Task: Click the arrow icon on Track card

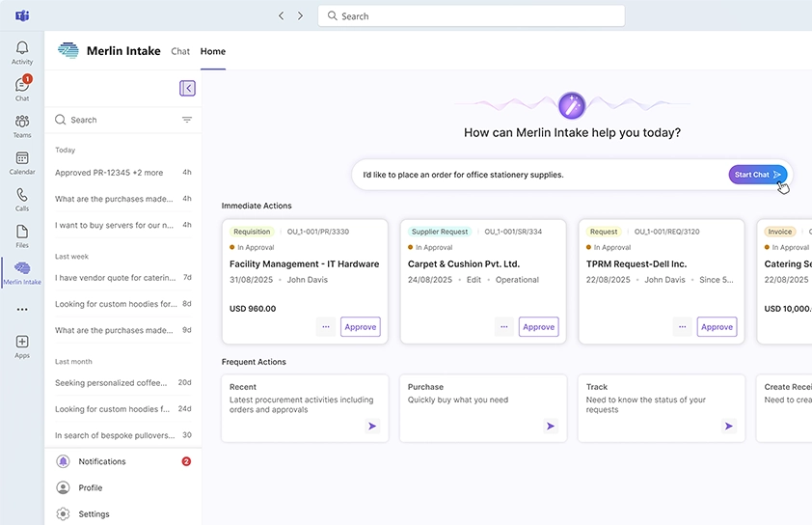Action: (x=728, y=426)
